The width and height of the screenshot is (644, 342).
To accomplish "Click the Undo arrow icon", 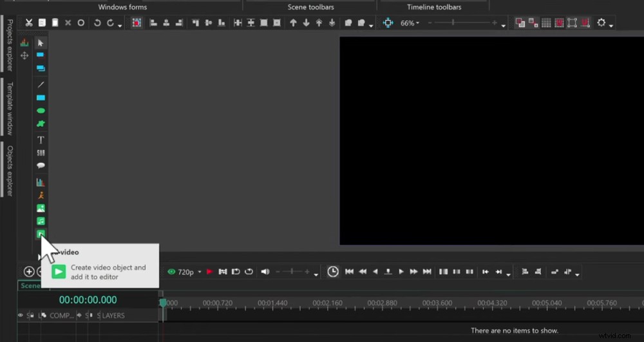I will [x=97, y=23].
